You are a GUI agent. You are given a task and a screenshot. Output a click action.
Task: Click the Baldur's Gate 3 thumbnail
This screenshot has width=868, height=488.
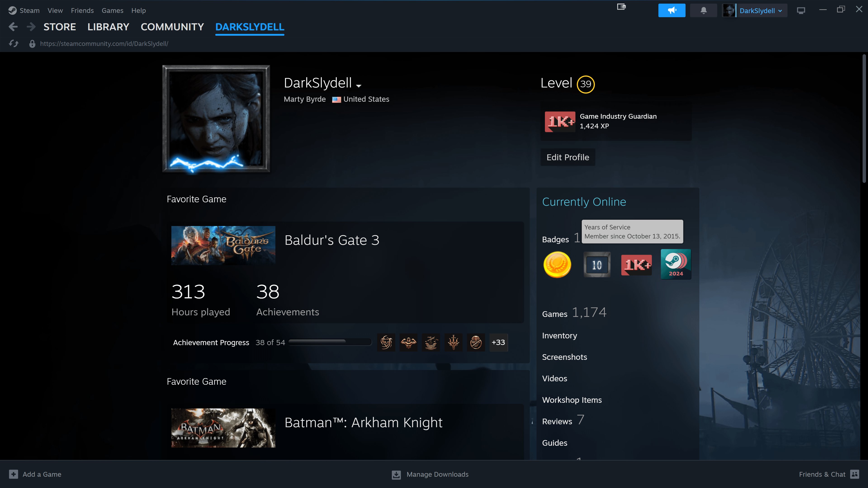pyautogui.click(x=223, y=245)
